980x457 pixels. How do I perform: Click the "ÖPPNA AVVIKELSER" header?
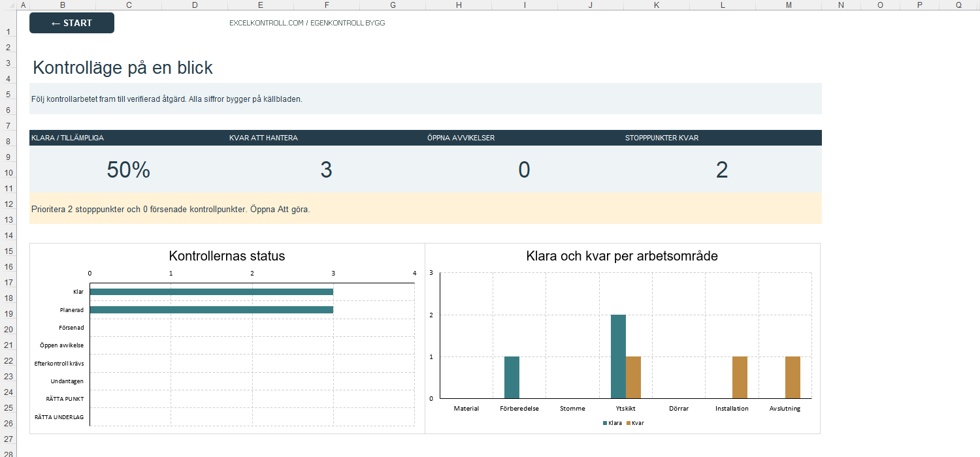click(x=461, y=138)
